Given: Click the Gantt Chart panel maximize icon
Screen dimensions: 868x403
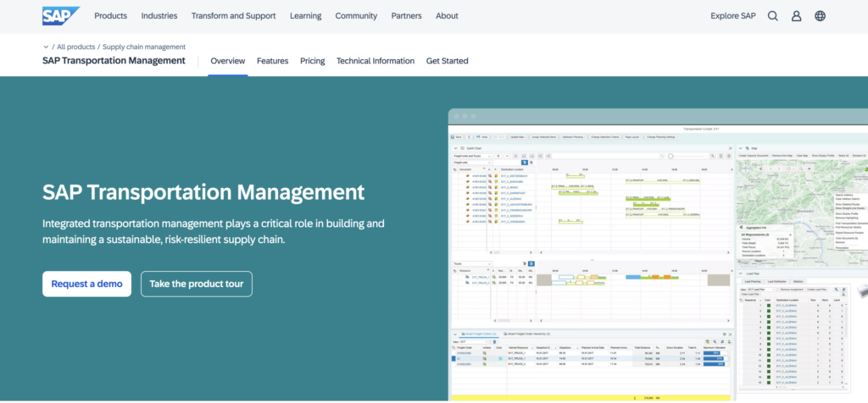Looking at the screenshot, I should [730, 148].
